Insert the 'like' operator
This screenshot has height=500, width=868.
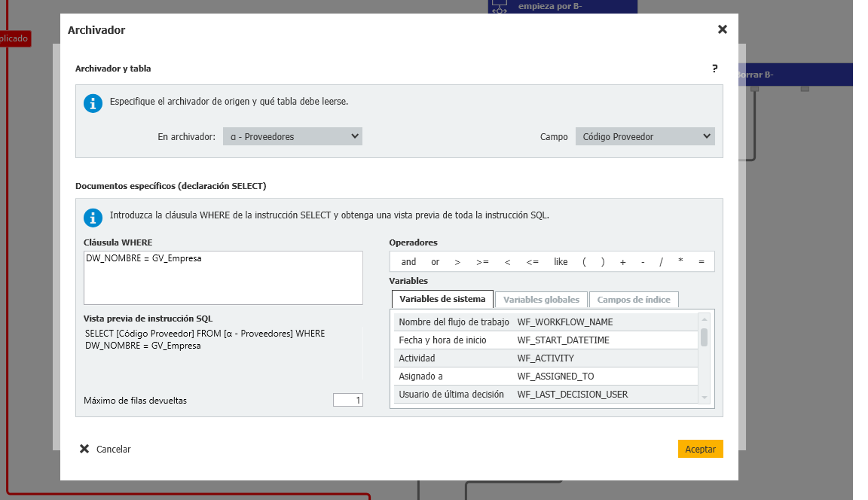coord(561,262)
